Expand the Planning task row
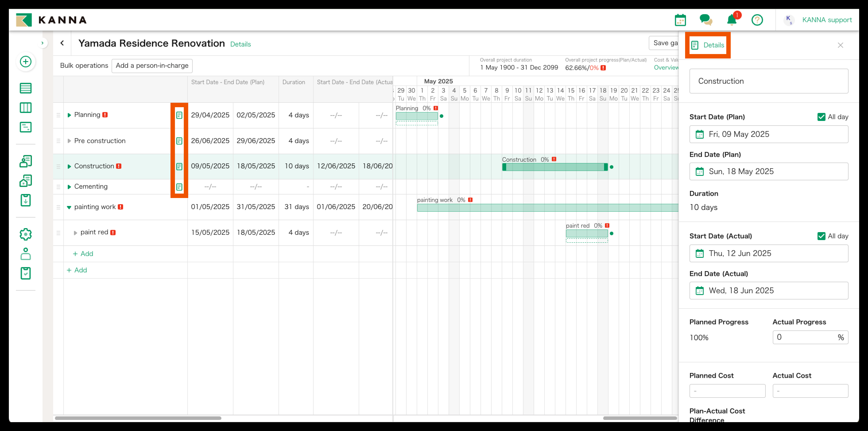The width and height of the screenshot is (868, 431). point(69,115)
